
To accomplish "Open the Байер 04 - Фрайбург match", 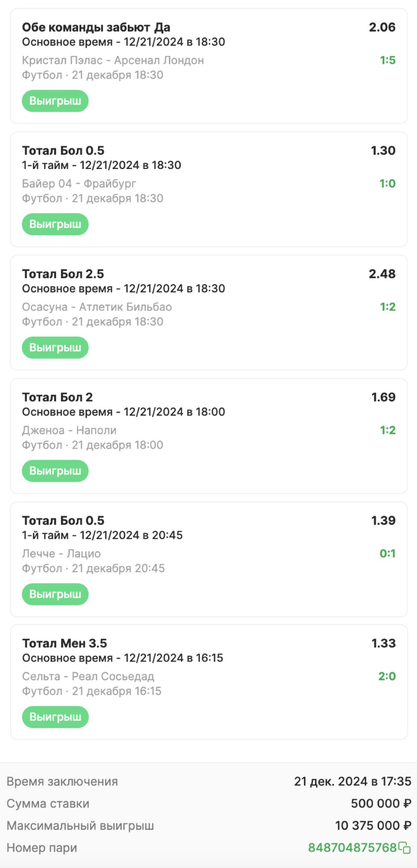I will [79, 184].
